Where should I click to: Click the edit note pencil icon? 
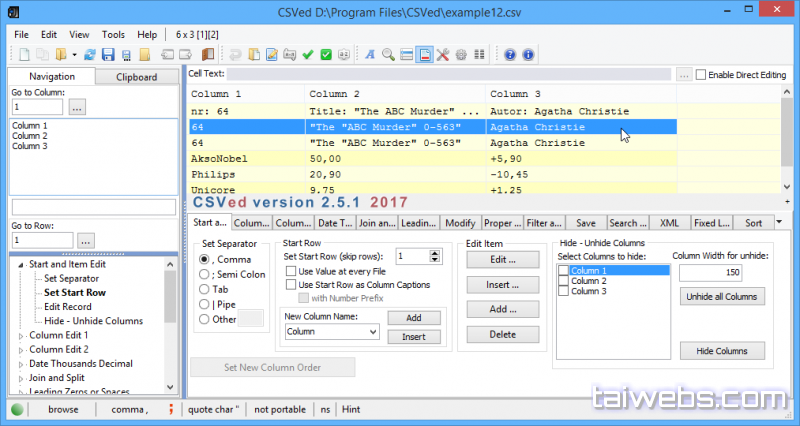pyautogui.click(x=271, y=55)
